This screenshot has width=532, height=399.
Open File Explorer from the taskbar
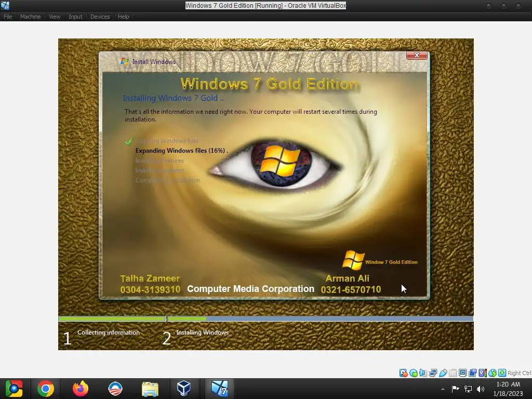150,389
